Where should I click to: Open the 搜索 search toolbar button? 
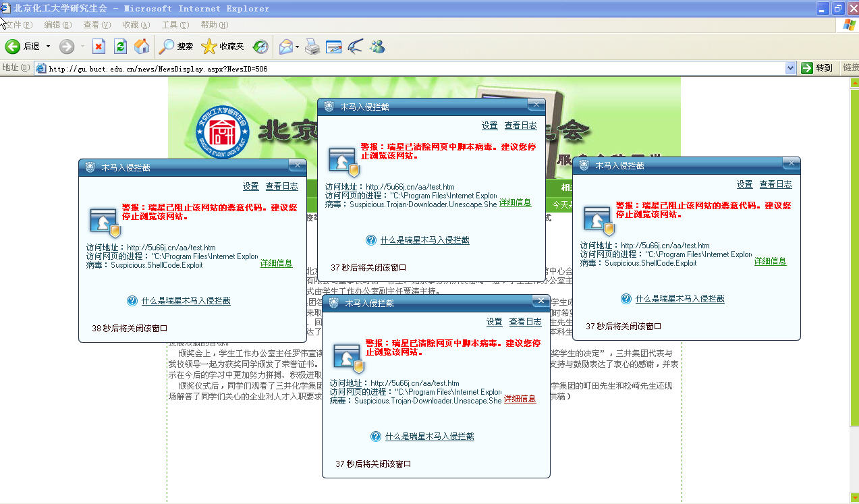(x=176, y=47)
